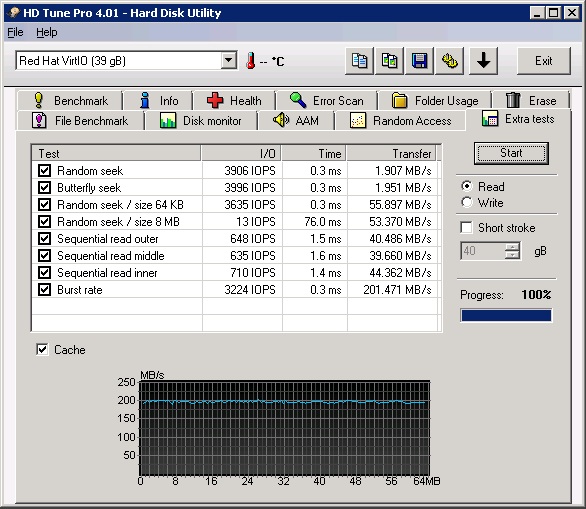This screenshot has width=586, height=509.
Task: Open the File menu
Action: point(15,32)
